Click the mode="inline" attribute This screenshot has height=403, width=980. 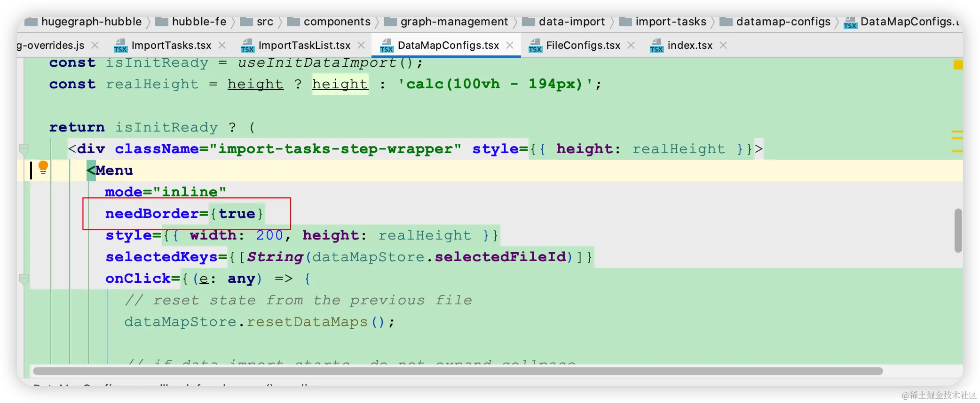click(x=166, y=192)
